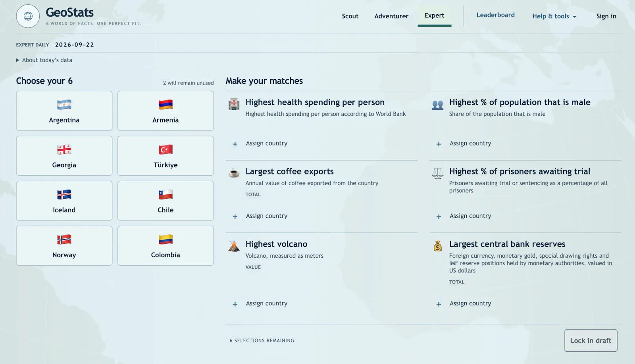635x364 pixels.
Task: Open the Help & tools dropdown
Action: [554, 16]
